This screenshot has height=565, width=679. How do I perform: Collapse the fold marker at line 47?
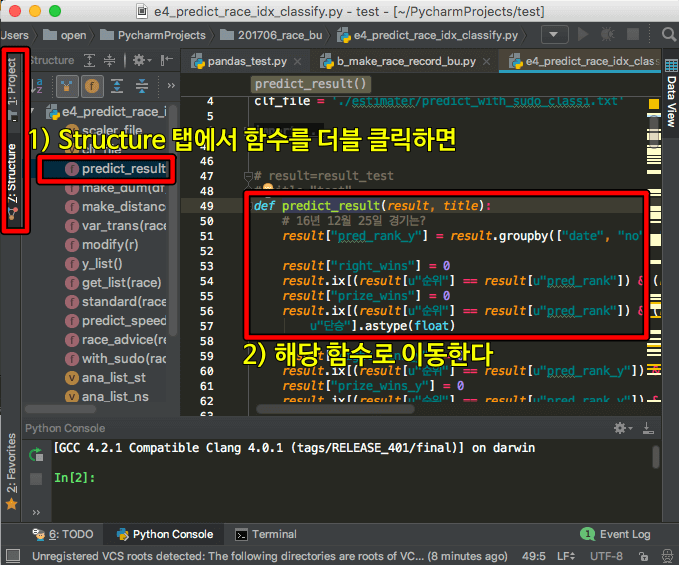(x=248, y=176)
